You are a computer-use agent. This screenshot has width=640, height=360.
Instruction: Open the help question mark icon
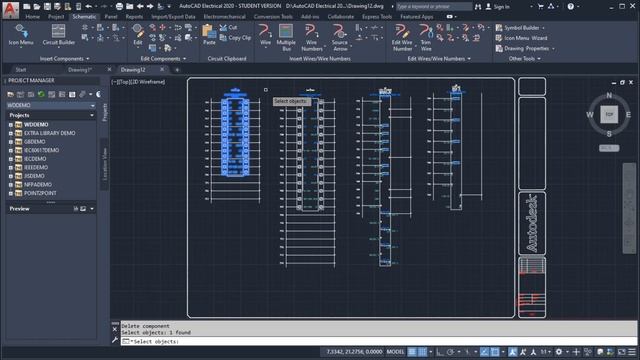click(571, 7)
